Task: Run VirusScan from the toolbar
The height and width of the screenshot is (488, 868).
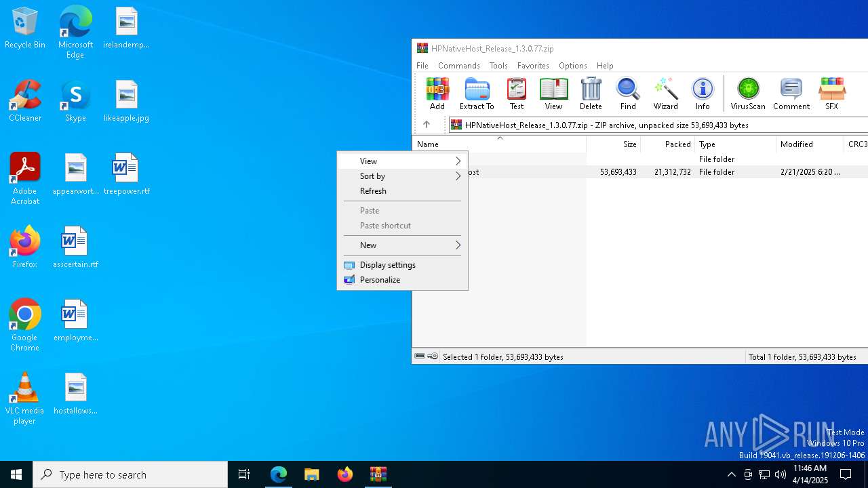Action: pos(748,94)
